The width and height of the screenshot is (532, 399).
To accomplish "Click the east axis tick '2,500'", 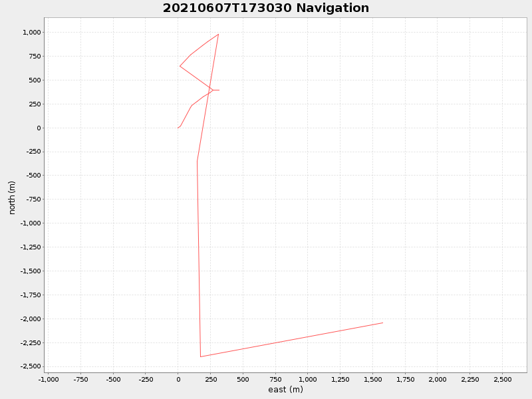I will click(x=503, y=380).
